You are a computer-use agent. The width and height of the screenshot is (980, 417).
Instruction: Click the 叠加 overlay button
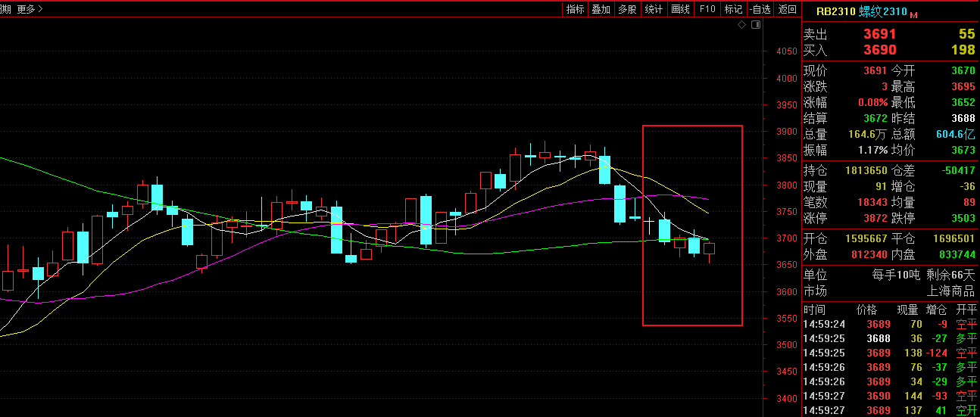pos(601,9)
